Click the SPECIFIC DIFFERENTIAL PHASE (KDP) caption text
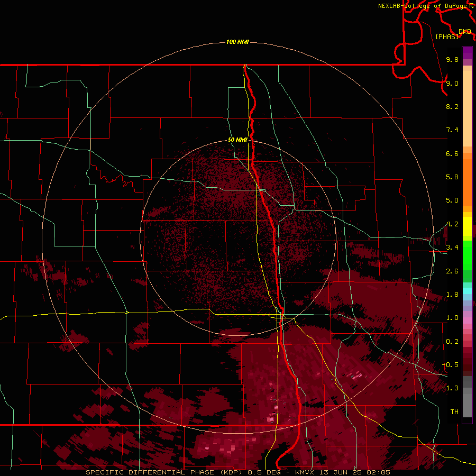This screenshot has height=476, width=476. 165,472
